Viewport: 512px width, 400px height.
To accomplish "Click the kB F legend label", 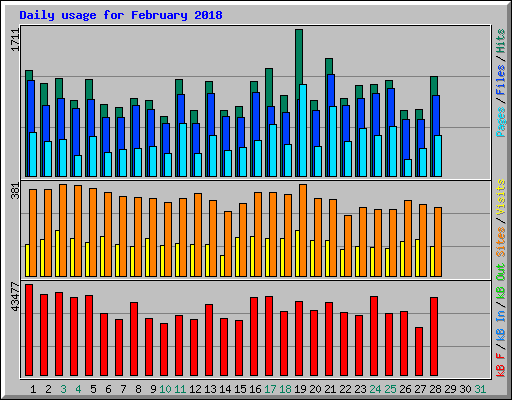I will (x=501, y=365).
